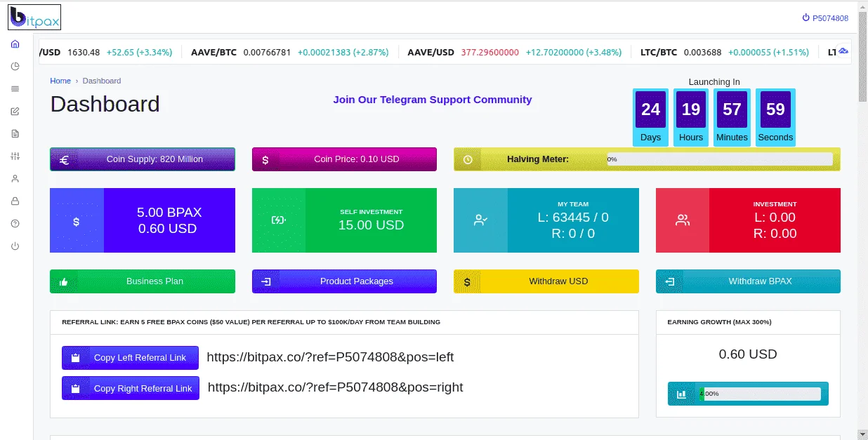
Task: Click the Investment L: 0.00 card
Action: coord(748,220)
